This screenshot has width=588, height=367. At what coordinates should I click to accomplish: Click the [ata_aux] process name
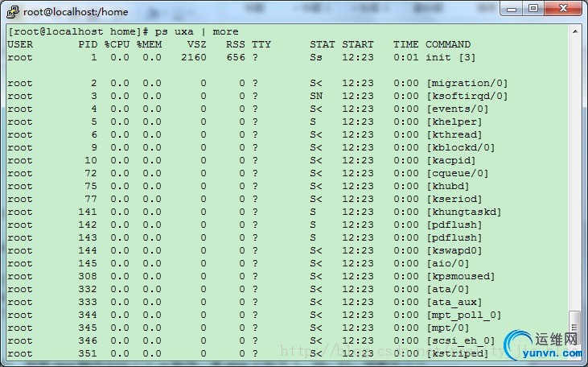tap(454, 302)
